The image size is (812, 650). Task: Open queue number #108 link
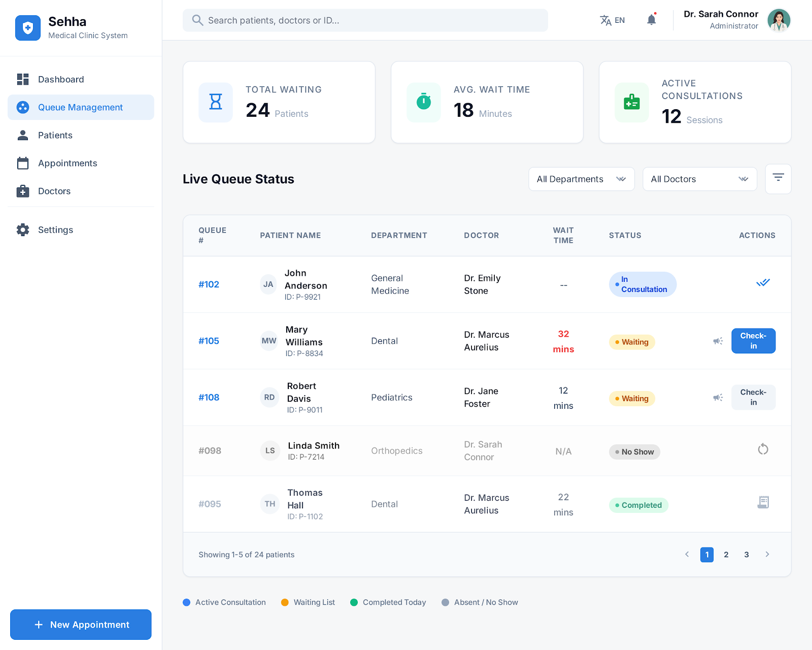(209, 397)
